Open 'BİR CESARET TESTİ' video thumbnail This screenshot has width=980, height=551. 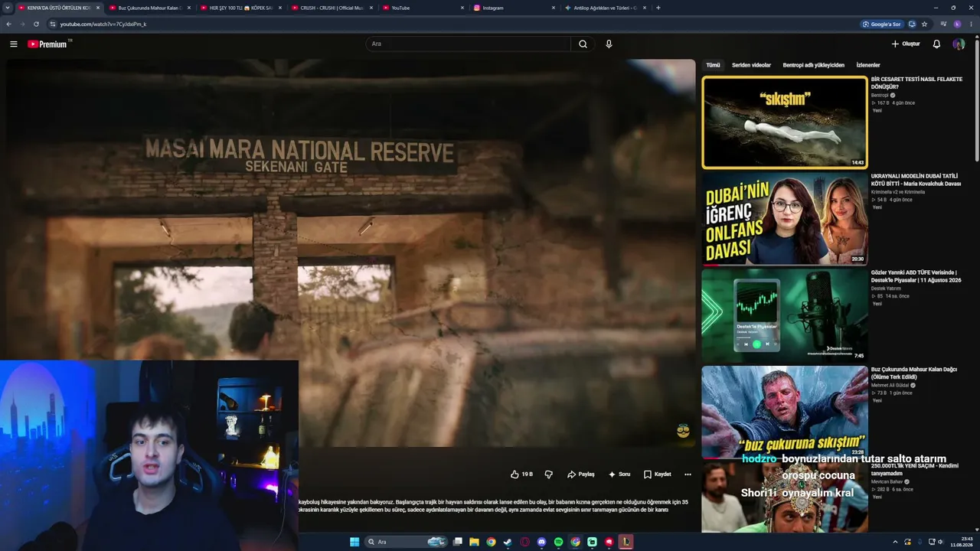pyautogui.click(x=785, y=122)
